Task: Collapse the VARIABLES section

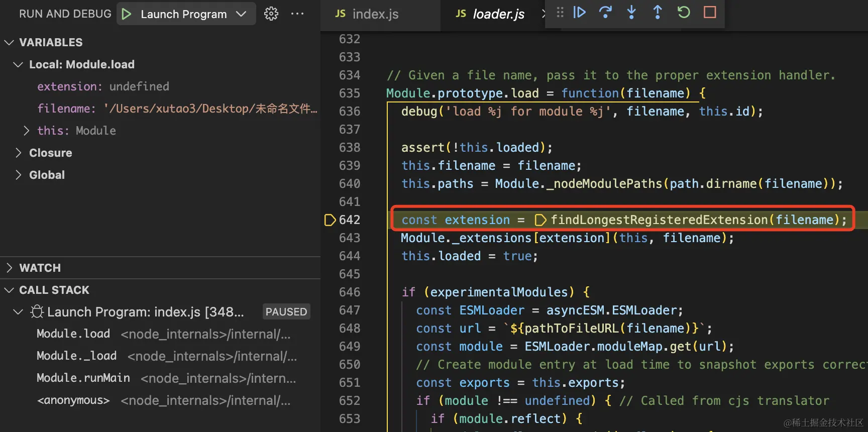Action: coord(9,43)
